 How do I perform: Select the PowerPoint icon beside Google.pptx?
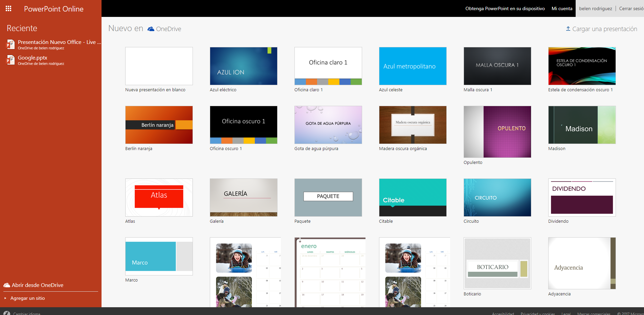click(10, 60)
